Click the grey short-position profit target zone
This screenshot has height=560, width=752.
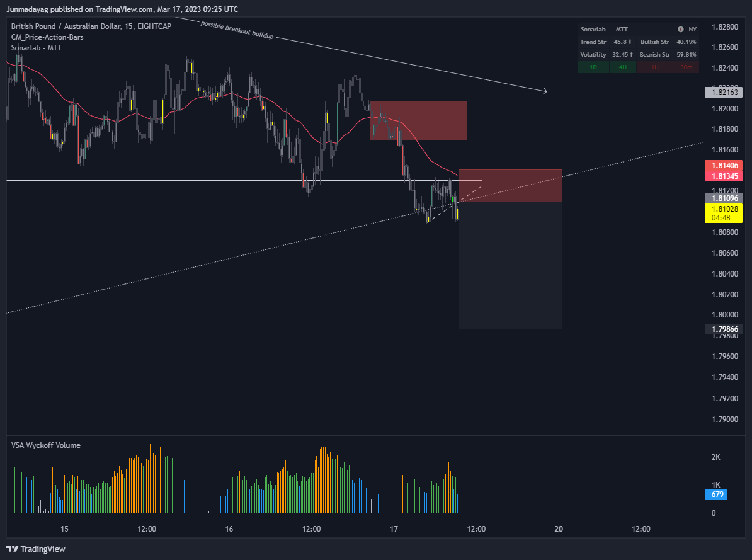pyautogui.click(x=510, y=265)
